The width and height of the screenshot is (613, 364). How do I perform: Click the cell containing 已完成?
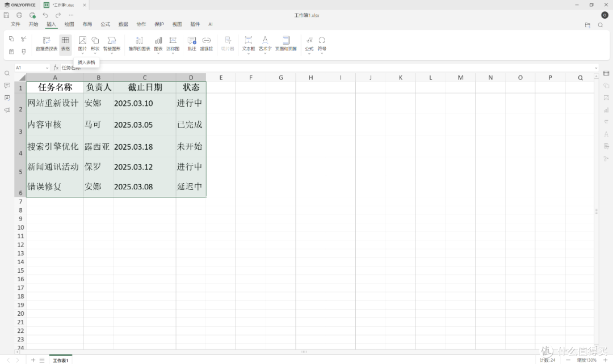(x=191, y=125)
